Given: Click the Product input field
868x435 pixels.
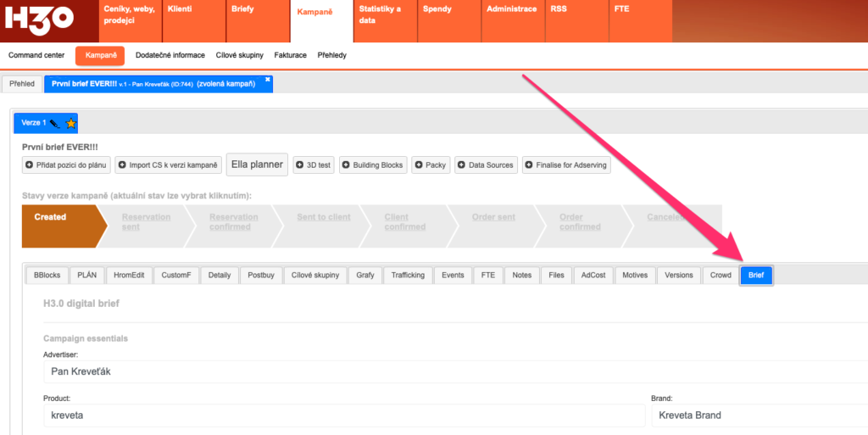Looking at the screenshot, I should point(344,415).
